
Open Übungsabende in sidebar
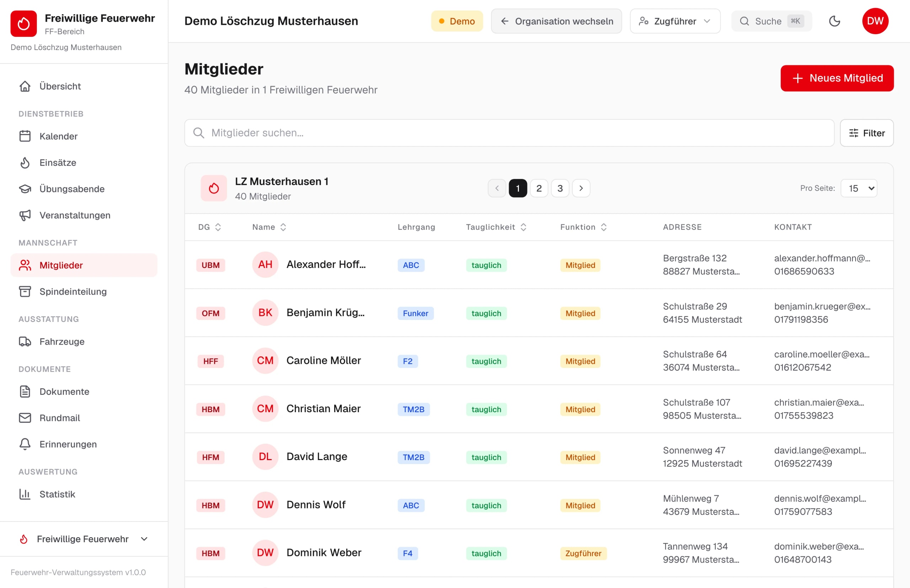point(84,189)
